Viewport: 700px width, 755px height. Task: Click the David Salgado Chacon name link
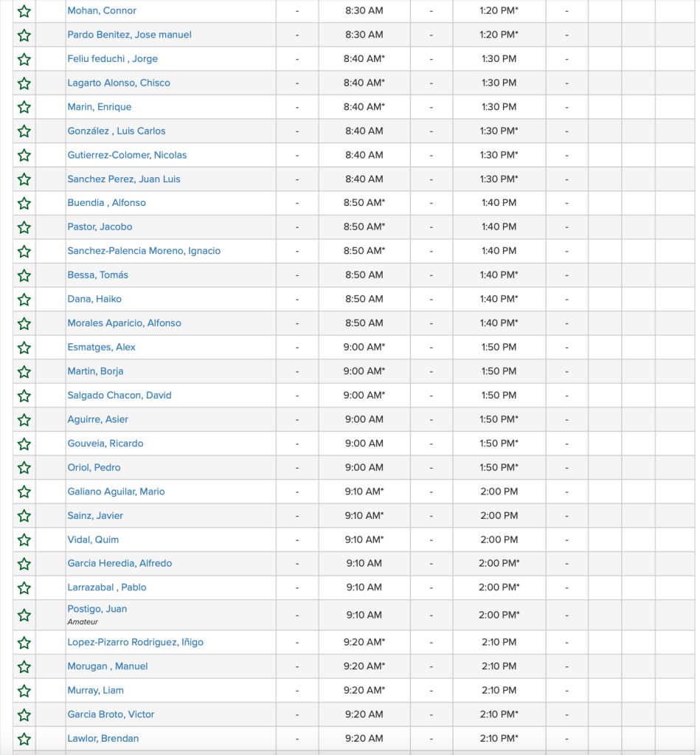pyautogui.click(x=119, y=396)
